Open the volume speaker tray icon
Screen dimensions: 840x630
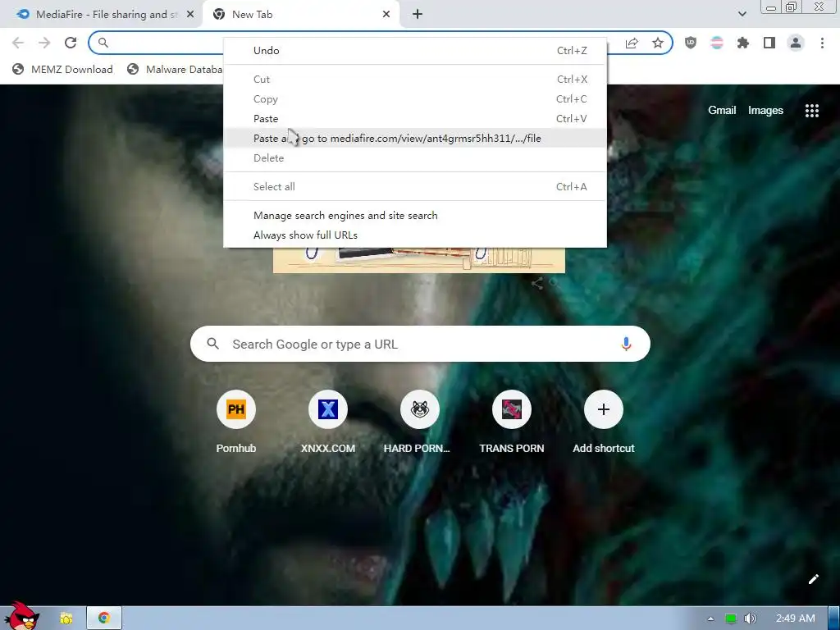(x=750, y=619)
